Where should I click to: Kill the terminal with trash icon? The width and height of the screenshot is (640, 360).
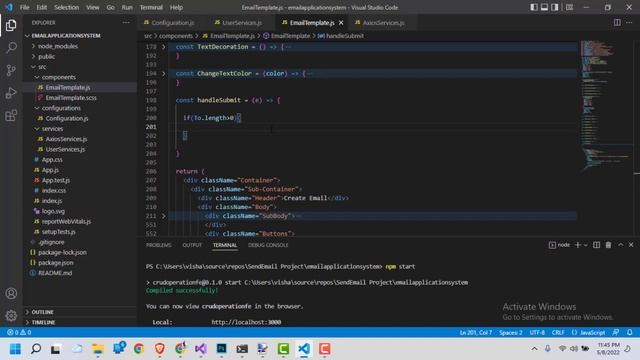click(608, 245)
